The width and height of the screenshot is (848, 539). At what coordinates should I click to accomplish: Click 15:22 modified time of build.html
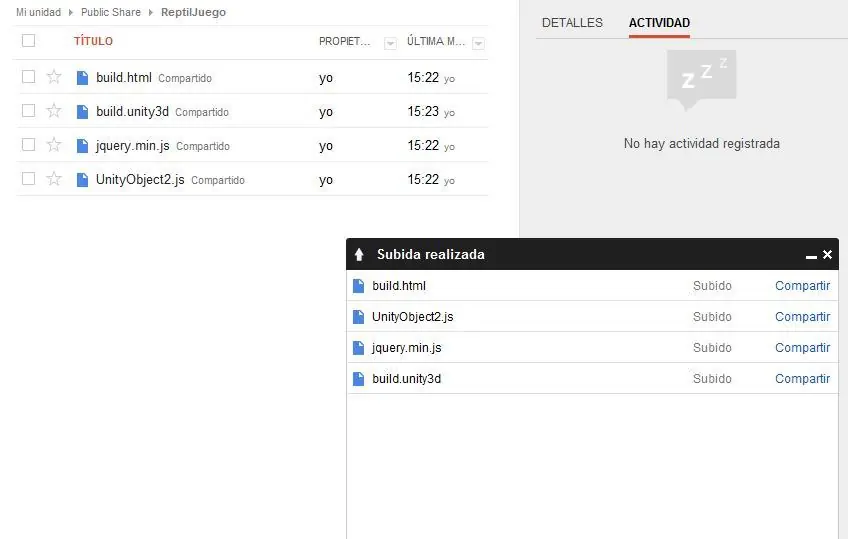click(423, 78)
